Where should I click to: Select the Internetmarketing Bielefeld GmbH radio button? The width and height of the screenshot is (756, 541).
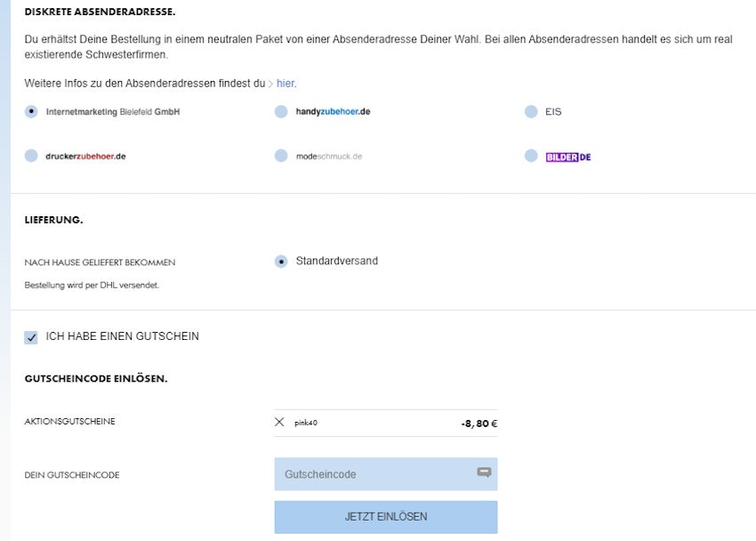(32, 111)
